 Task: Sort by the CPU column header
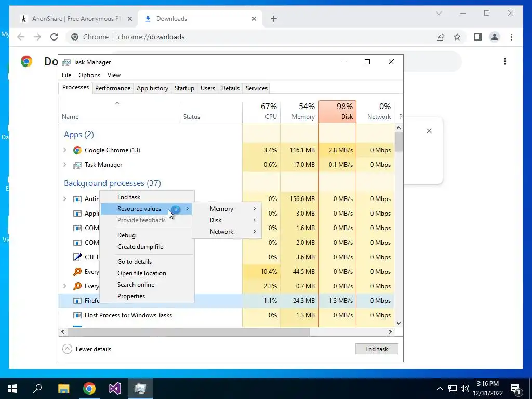(262, 111)
